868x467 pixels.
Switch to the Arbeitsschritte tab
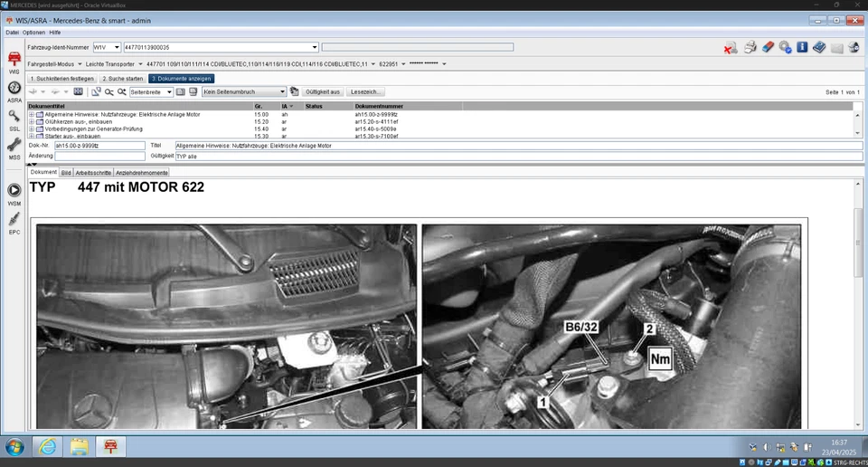[x=93, y=173]
